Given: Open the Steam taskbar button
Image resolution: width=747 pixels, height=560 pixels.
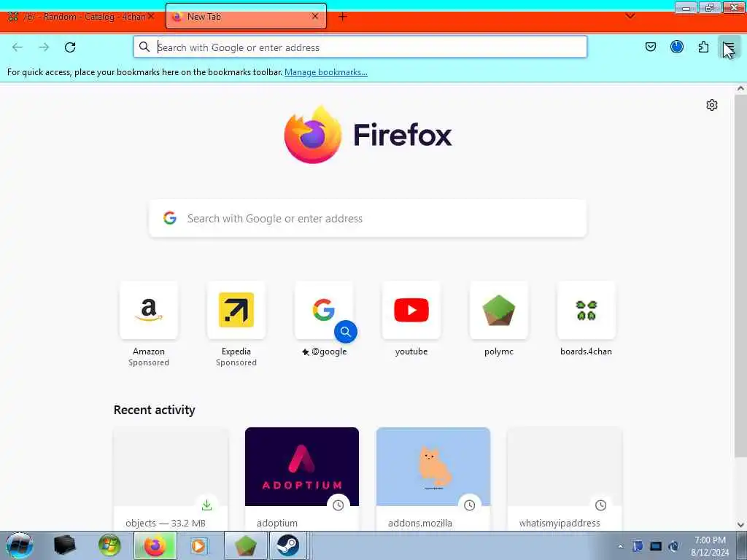Looking at the screenshot, I should point(288,545).
